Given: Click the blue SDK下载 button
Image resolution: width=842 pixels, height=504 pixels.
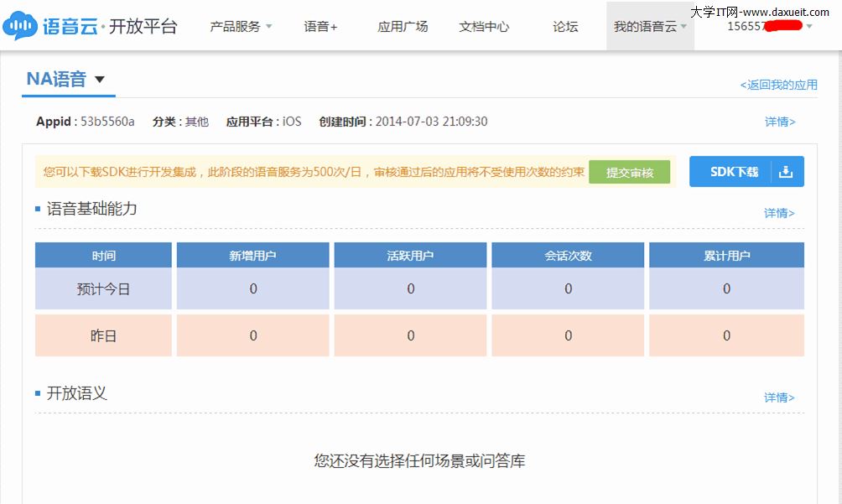Looking at the screenshot, I should (x=735, y=171).
